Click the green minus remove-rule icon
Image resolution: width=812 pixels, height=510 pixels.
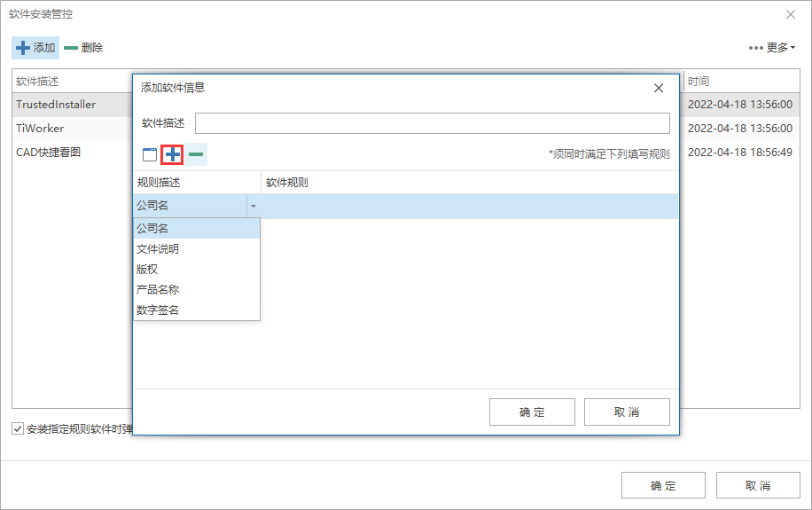pyautogui.click(x=196, y=154)
